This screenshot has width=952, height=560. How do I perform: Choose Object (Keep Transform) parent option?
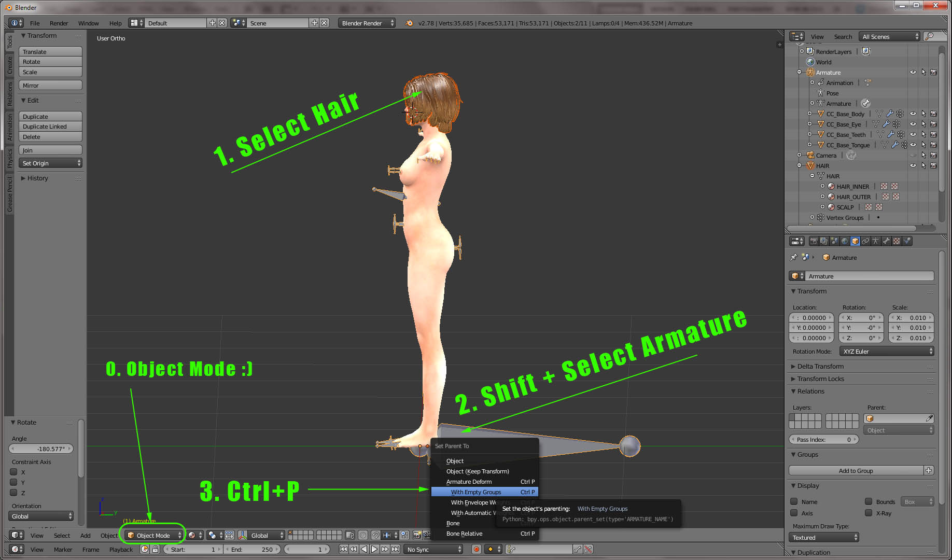[x=485, y=471]
